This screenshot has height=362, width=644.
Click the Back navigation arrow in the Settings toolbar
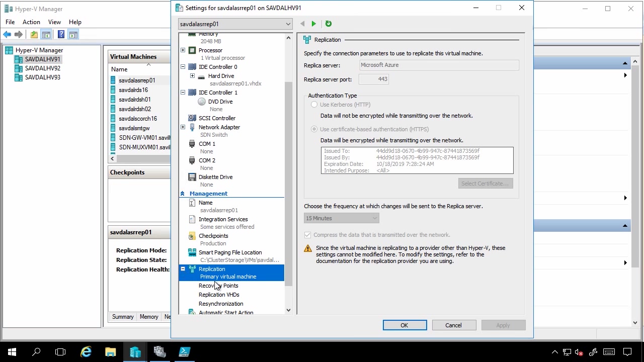pyautogui.click(x=302, y=24)
